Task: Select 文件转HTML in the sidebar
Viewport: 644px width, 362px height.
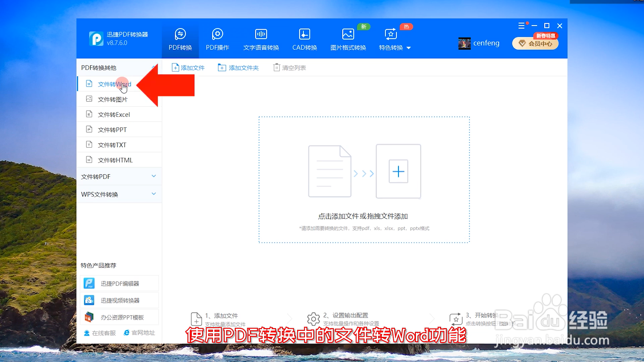Action: pos(119,160)
